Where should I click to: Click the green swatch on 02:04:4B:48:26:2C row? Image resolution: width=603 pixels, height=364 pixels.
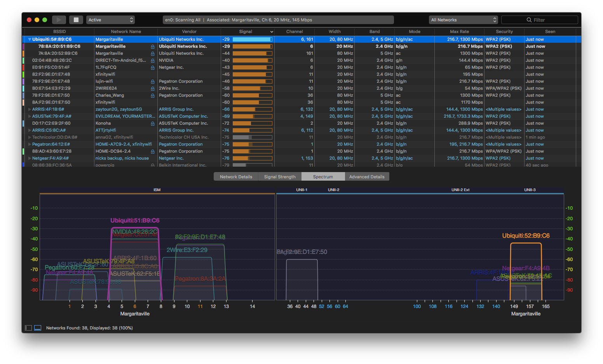tap(23, 61)
